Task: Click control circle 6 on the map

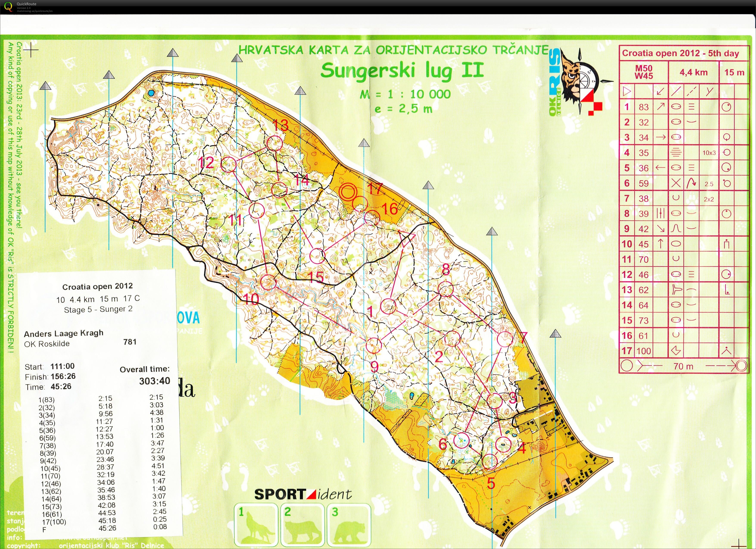Action: [x=462, y=440]
